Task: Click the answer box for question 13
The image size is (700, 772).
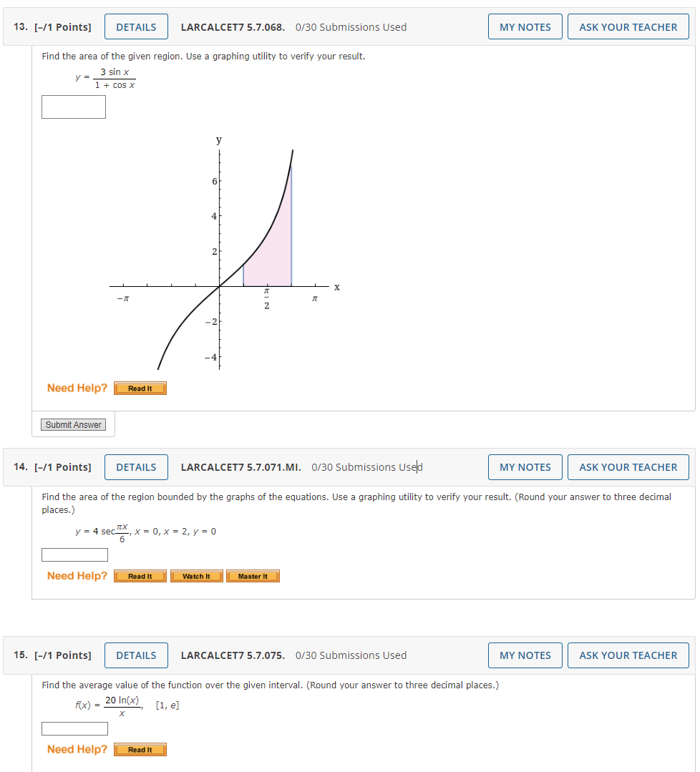Action: coord(73,107)
